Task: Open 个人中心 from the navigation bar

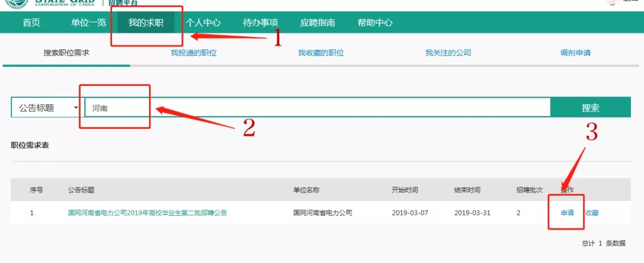Action: point(203,23)
